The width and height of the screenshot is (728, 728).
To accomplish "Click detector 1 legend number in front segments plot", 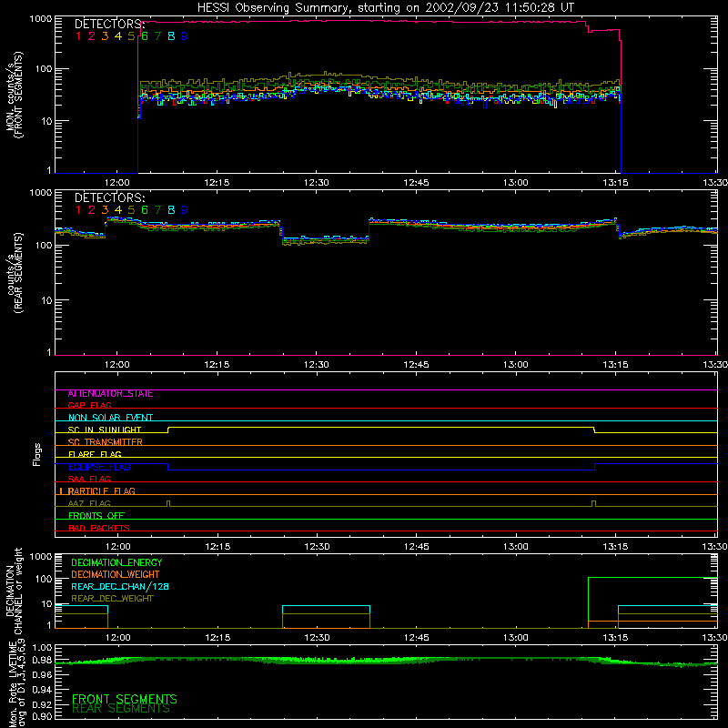I will [78, 35].
